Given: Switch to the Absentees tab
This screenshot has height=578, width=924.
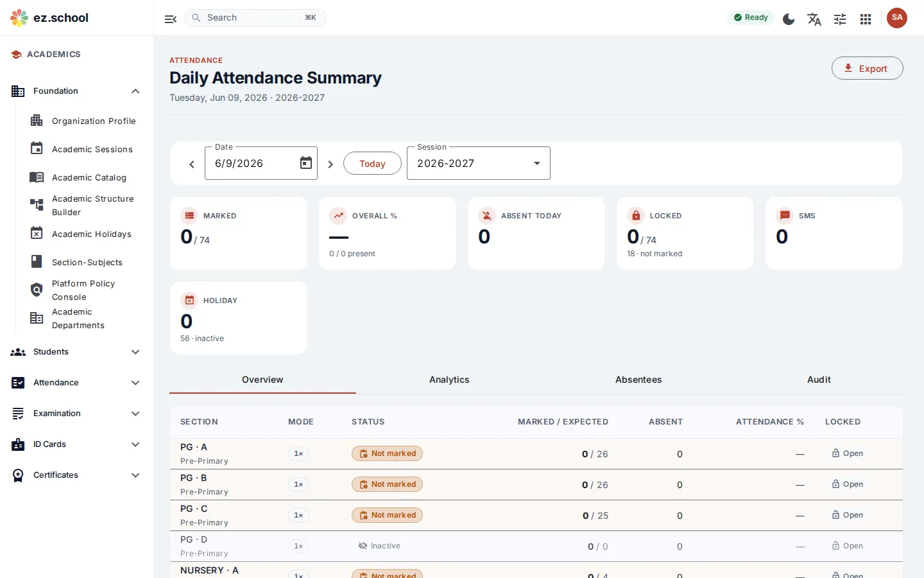Looking at the screenshot, I should click(x=638, y=380).
